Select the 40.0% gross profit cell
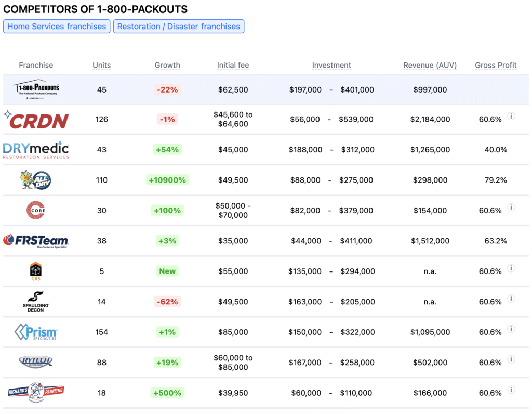 [x=496, y=150]
